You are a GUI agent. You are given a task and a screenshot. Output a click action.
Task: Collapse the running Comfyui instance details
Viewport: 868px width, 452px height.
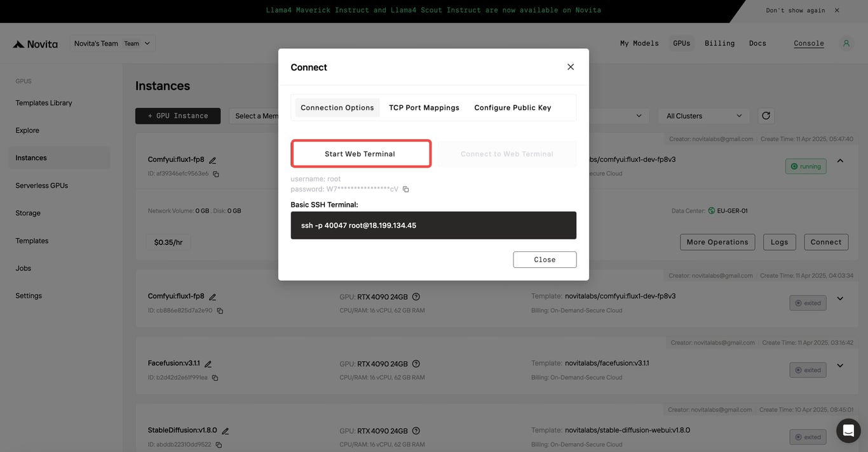840,161
